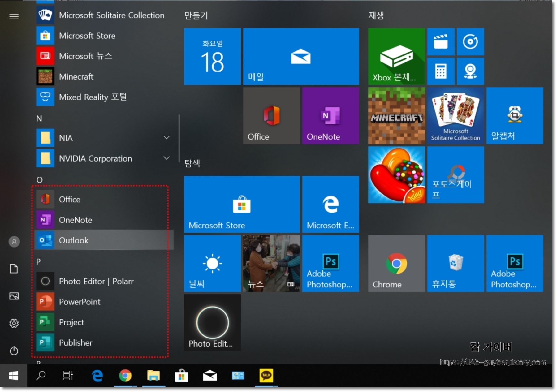Image resolution: width=557 pixels, height=392 pixels.
Task: Click the O letter group header
Action: tap(39, 180)
